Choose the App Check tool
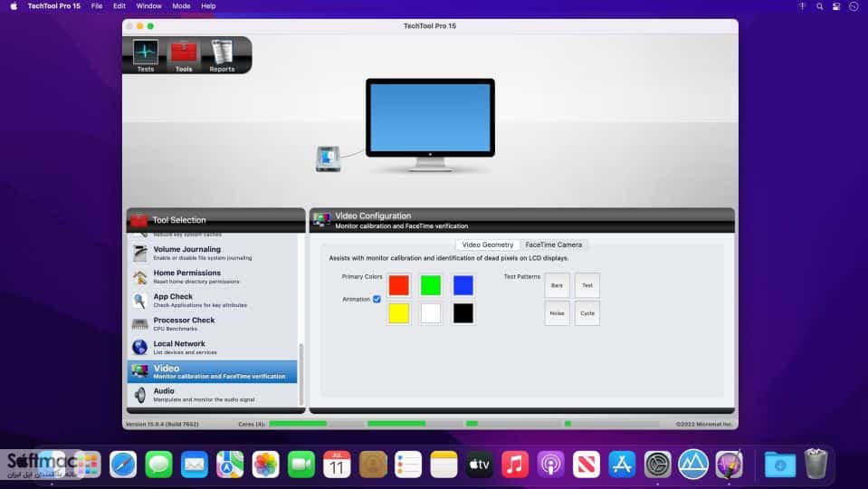 (x=213, y=300)
